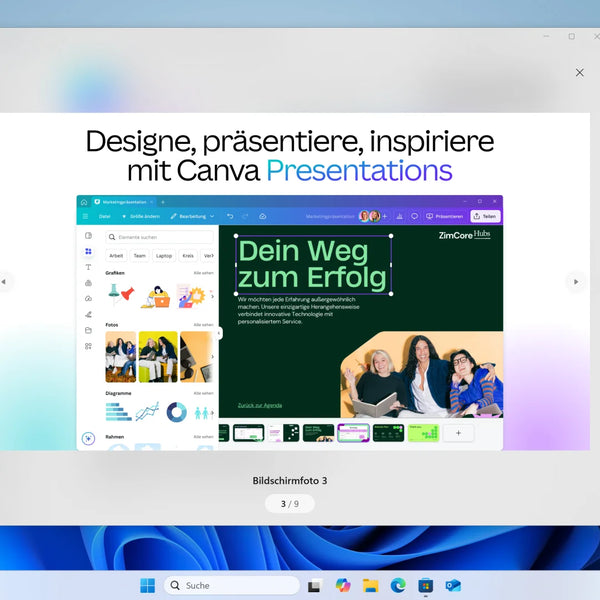Close the screenshot viewer with the X
This screenshot has width=600, height=600.
(x=579, y=73)
